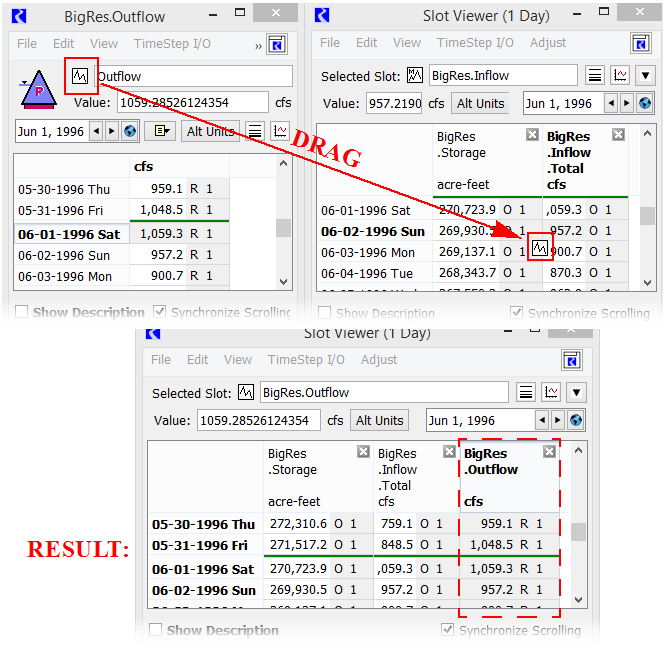Image resolution: width=665 pixels, height=650 pixels.
Task: Toggle Show Description in bottom Slot Viewer
Action: [x=157, y=630]
